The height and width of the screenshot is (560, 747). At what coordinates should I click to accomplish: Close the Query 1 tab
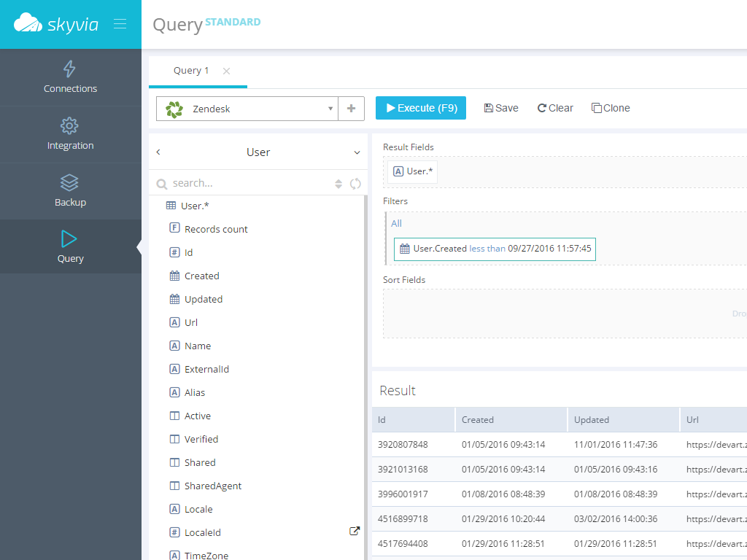(226, 71)
